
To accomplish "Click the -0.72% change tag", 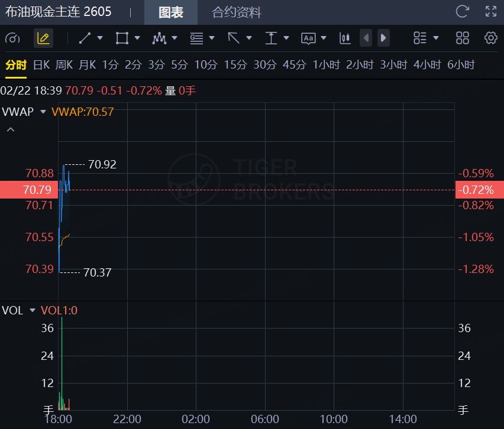I will click(x=480, y=190).
